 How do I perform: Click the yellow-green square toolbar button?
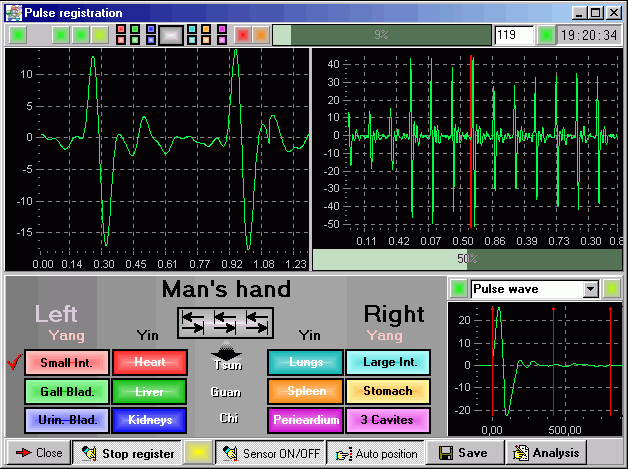[100, 35]
